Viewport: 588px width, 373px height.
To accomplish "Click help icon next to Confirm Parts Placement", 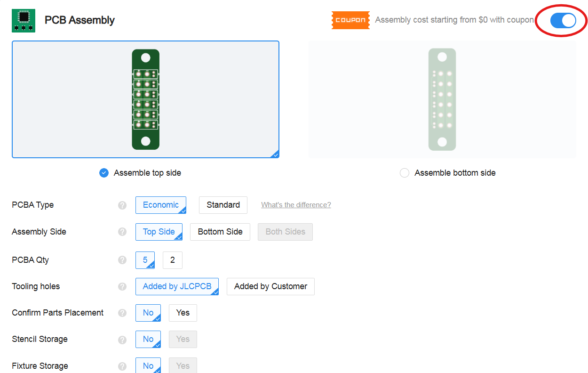I will click(122, 313).
